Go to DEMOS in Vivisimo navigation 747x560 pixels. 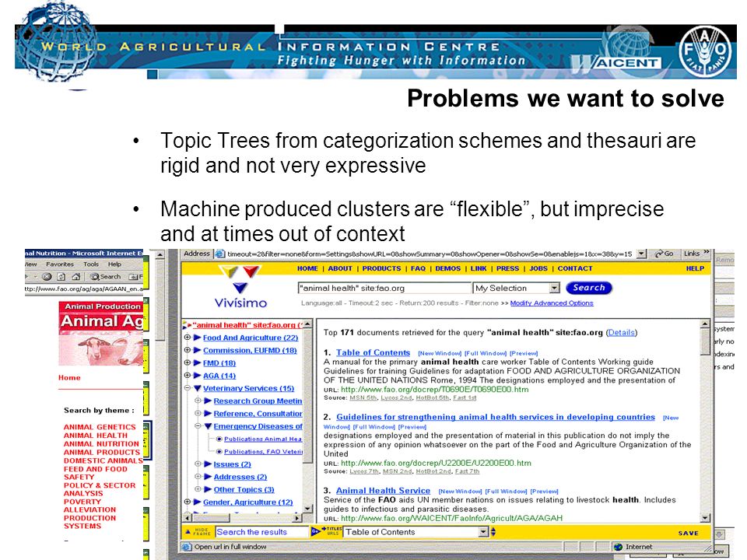pyautogui.click(x=448, y=268)
